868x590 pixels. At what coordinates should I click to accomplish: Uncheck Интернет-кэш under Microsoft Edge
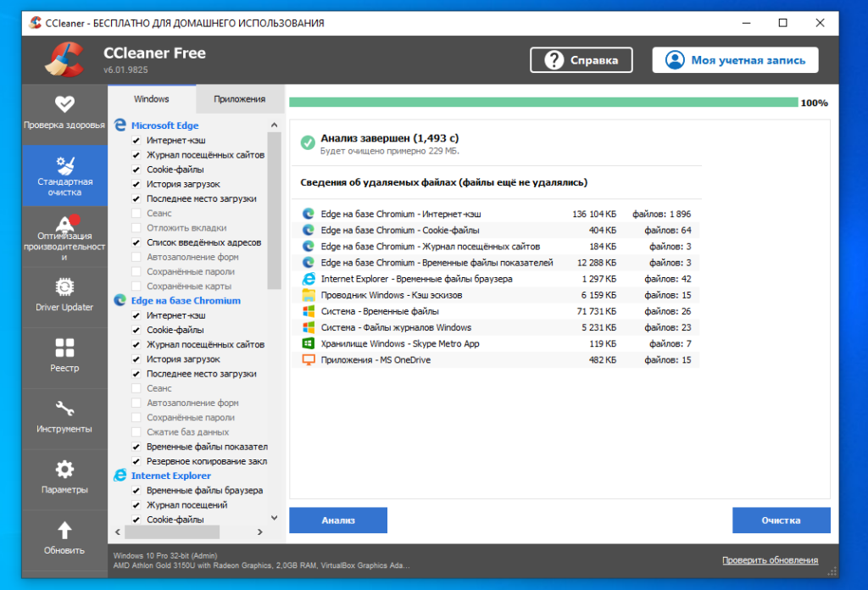(x=136, y=140)
